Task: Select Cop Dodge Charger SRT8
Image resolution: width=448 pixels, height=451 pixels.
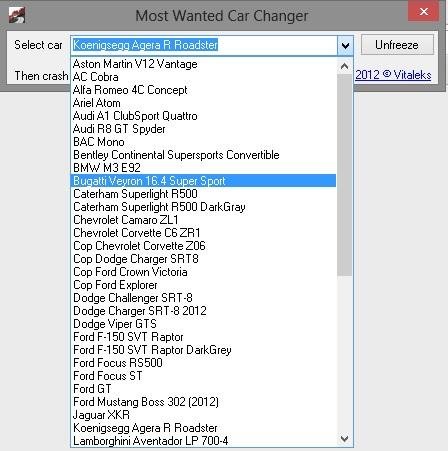Action: coord(203,259)
